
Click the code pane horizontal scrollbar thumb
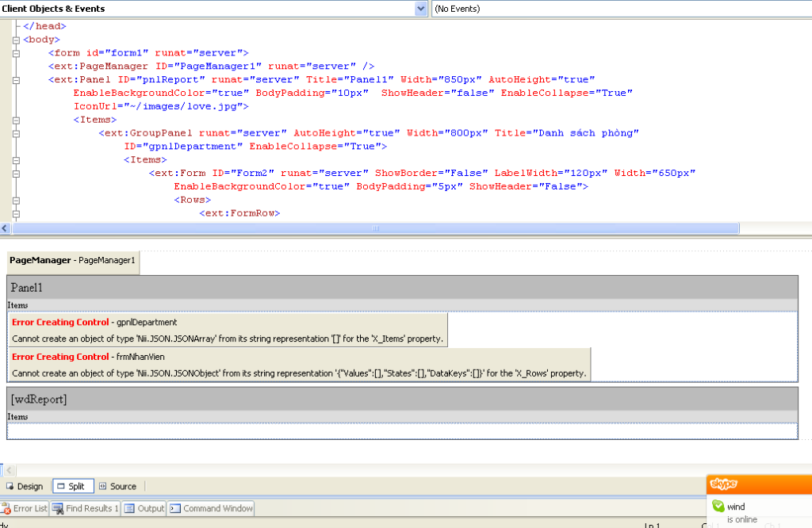click(376, 228)
